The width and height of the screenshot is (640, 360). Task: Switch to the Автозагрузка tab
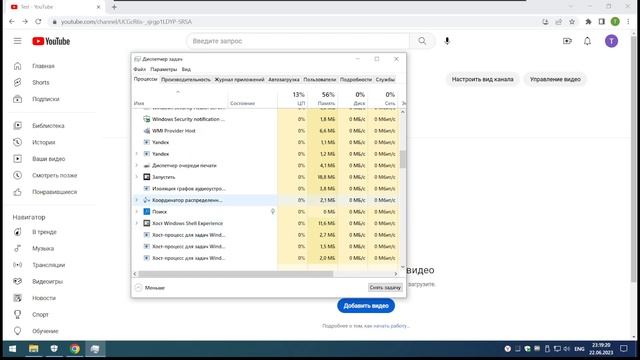[284, 80]
